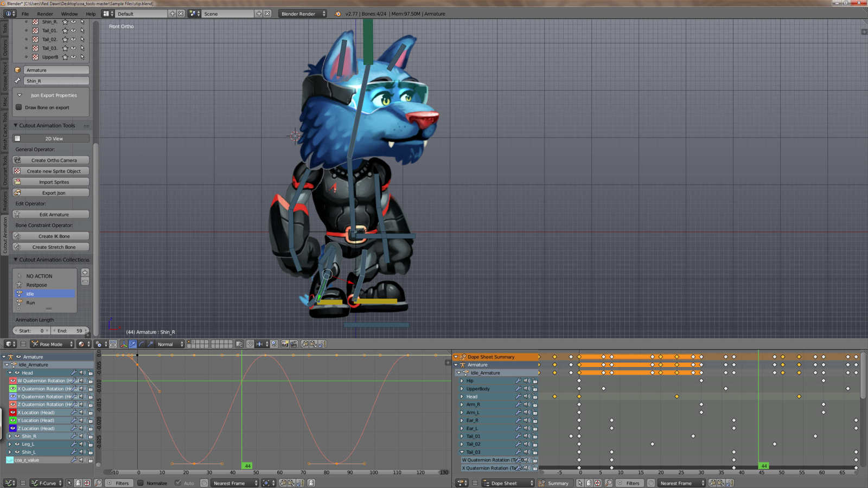The width and height of the screenshot is (868, 488).
Task: Toggle visibility of W Quaternion Rotation (Head) channel
Action: click(12, 381)
